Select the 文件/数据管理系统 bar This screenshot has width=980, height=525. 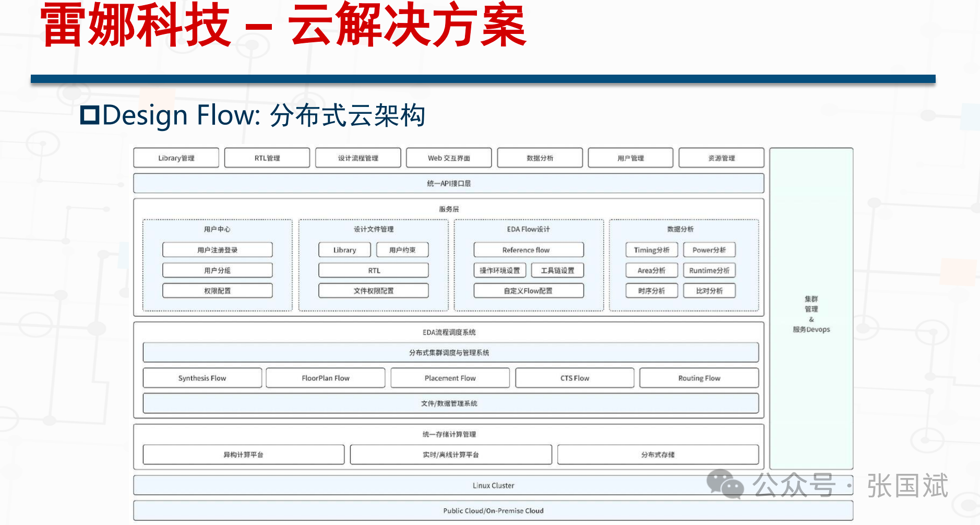[451, 403]
